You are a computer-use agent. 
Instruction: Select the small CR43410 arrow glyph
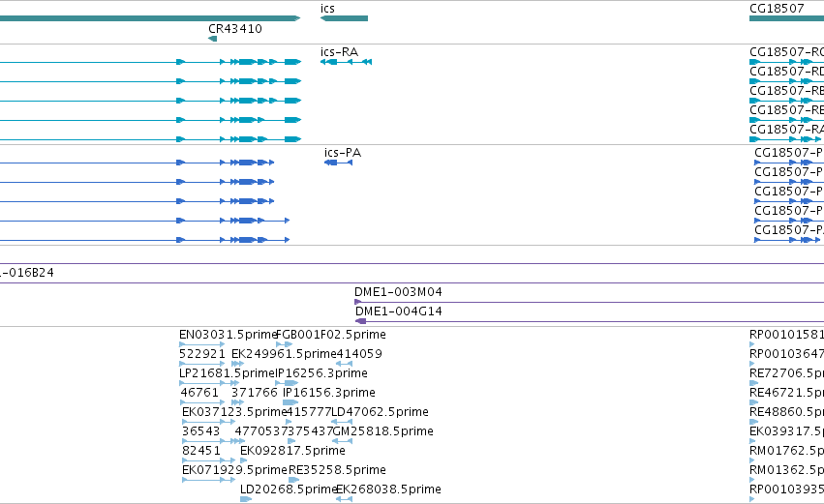coord(212,39)
